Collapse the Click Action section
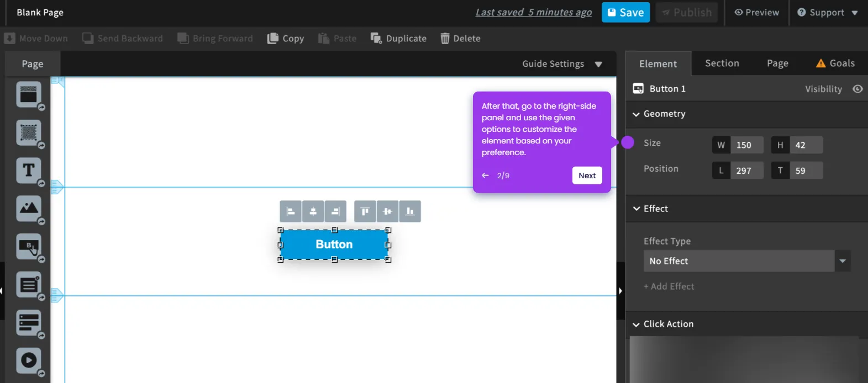 (663, 324)
